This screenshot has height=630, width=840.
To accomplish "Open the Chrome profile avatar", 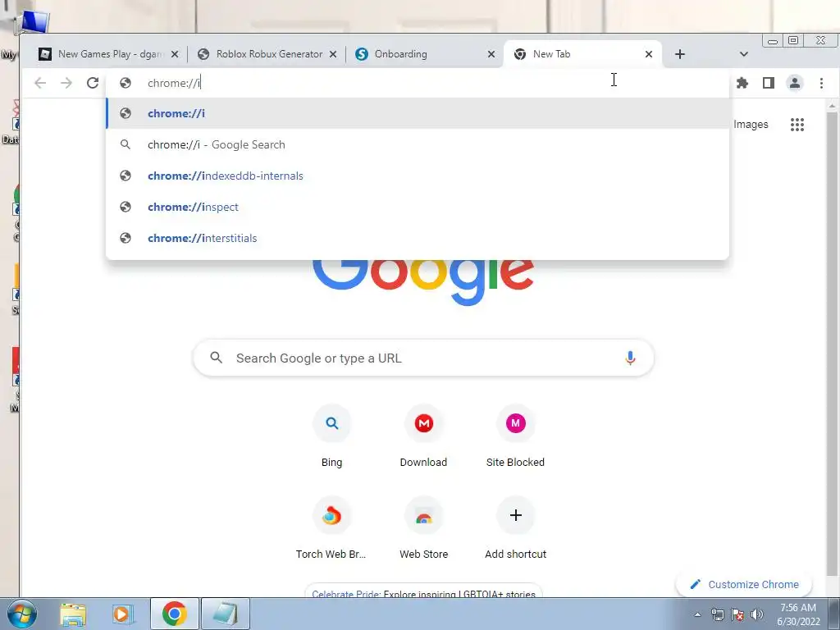I will pos(794,83).
